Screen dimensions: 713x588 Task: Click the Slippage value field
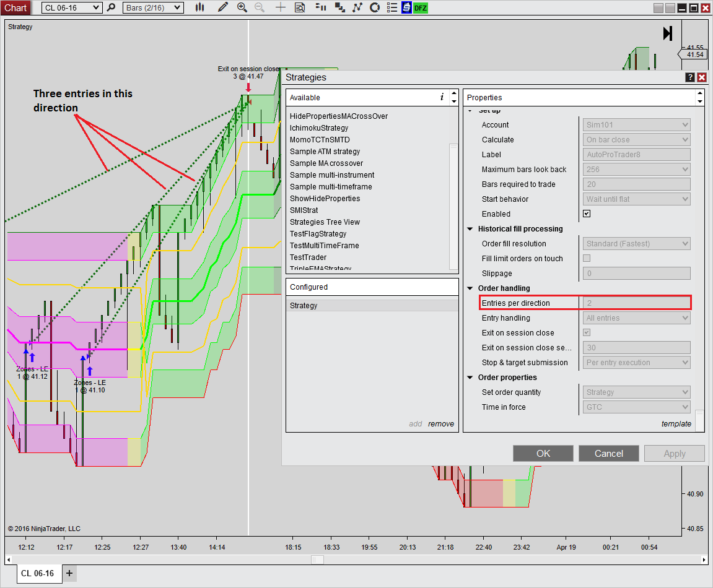point(636,273)
